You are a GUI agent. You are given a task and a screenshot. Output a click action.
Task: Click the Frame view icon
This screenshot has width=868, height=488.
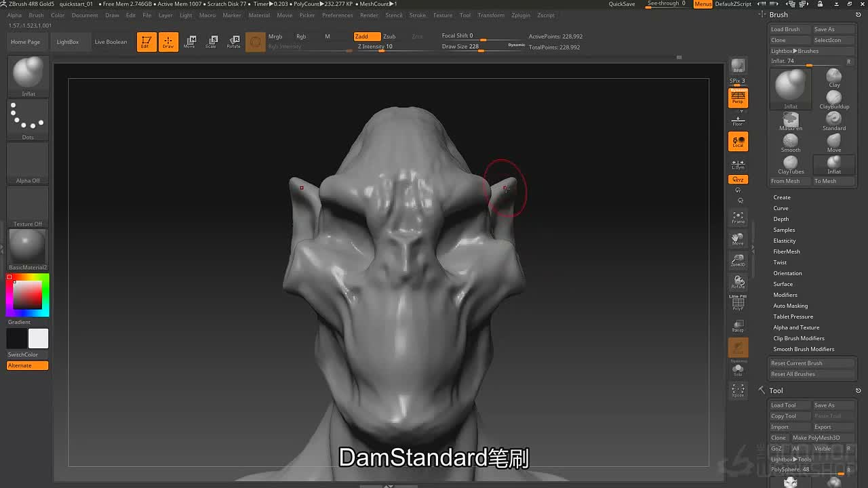738,218
